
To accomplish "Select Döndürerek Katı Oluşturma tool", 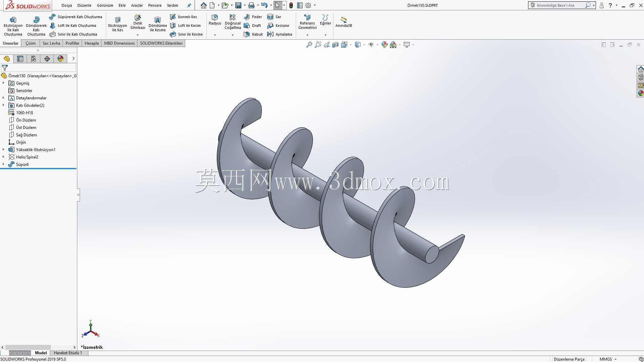I will pyautogui.click(x=36, y=26).
